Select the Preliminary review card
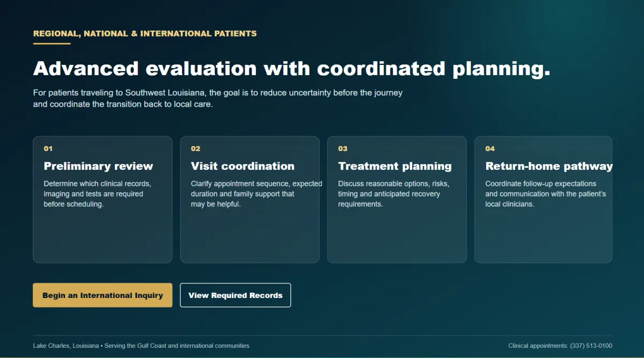The image size is (644, 358). [x=103, y=199]
